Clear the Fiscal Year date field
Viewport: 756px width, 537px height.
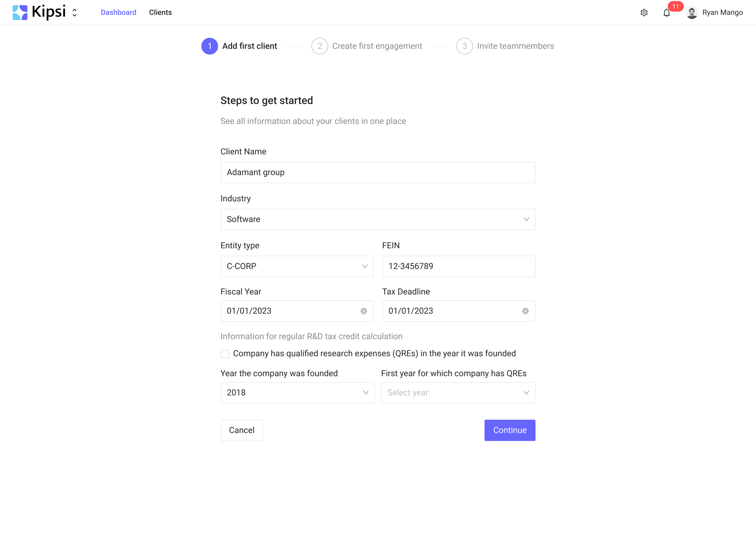(x=364, y=311)
